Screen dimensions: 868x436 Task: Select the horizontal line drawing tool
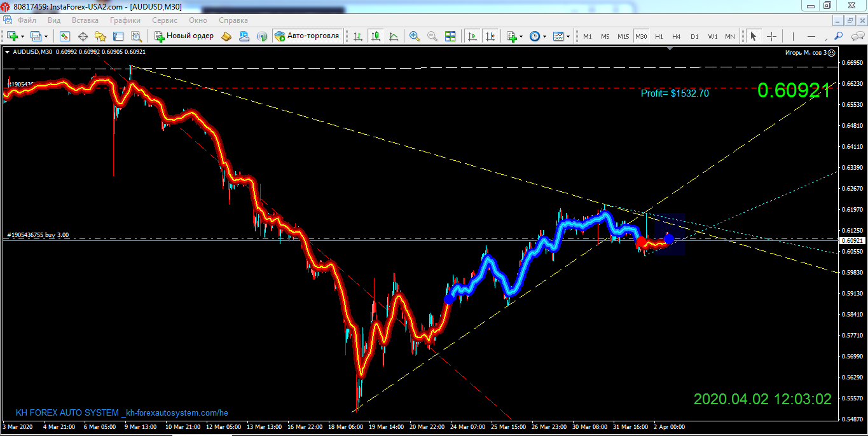click(x=811, y=36)
